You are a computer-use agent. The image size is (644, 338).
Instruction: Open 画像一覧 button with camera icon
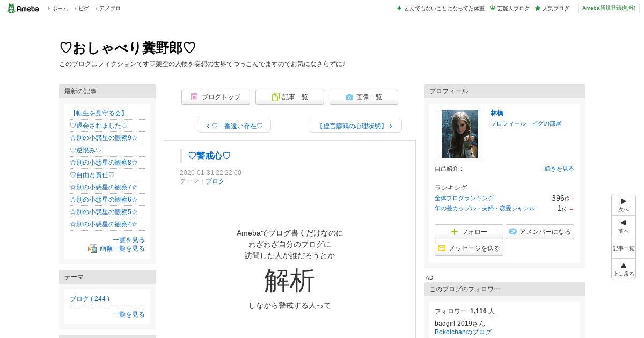[364, 97]
